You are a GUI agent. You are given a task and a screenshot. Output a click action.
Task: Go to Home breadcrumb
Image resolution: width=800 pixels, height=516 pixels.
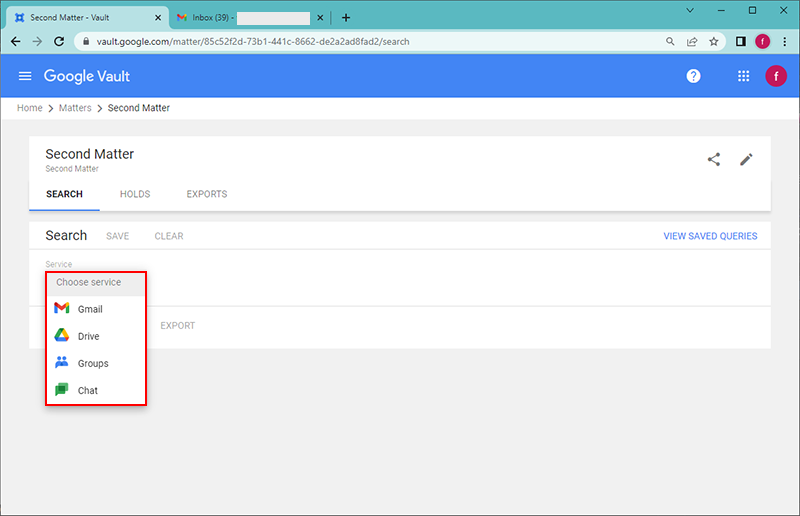tap(30, 108)
